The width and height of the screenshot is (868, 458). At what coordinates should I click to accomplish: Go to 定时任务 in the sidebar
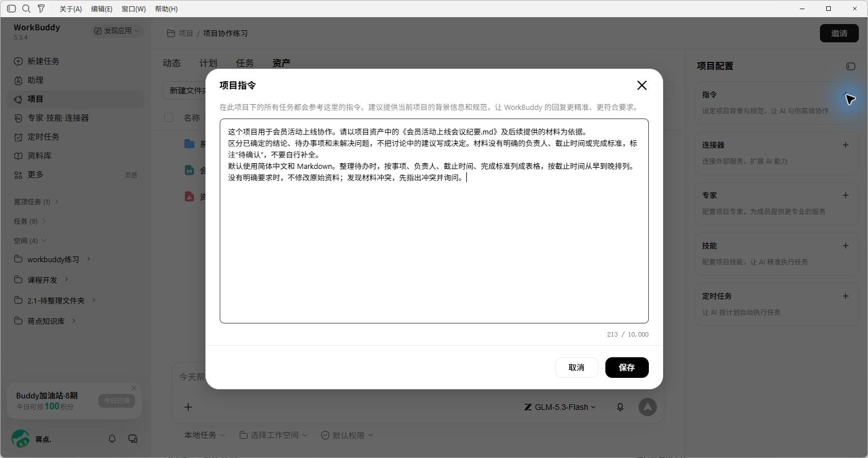pyautogui.click(x=76, y=137)
